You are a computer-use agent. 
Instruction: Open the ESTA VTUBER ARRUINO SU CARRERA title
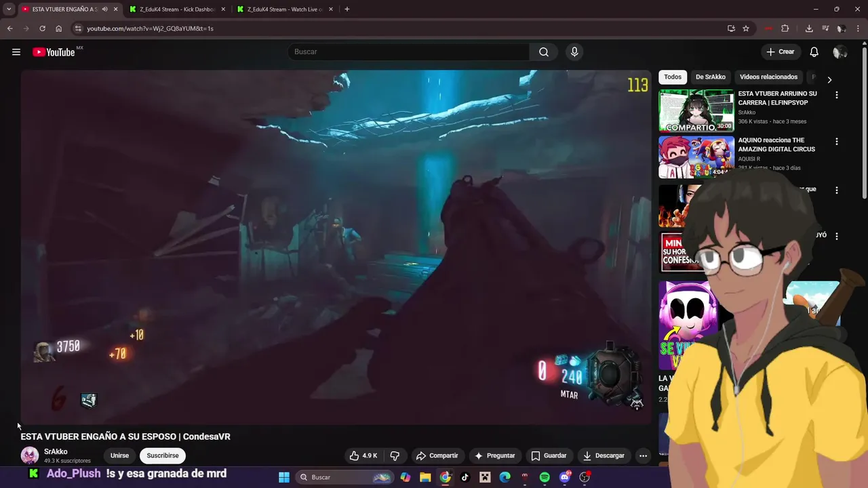(777, 98)
